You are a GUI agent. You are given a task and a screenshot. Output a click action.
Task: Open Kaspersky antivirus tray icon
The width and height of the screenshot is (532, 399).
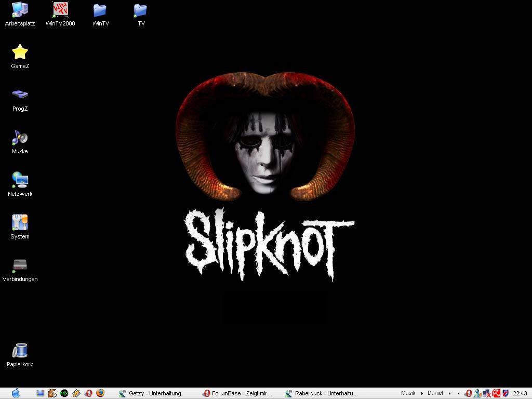tap(496, 393)
